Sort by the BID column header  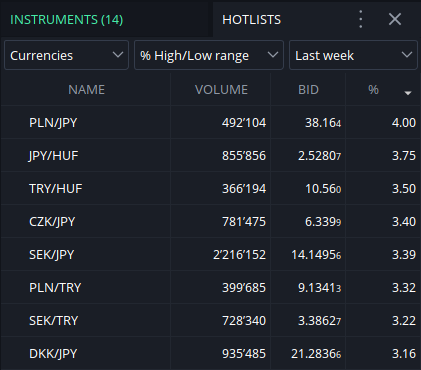pyautogui.click(x=308, y=90)
